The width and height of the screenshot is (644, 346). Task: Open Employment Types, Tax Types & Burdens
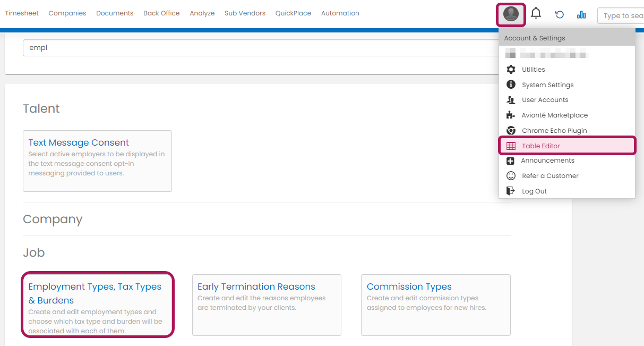[x=95, y=293]
